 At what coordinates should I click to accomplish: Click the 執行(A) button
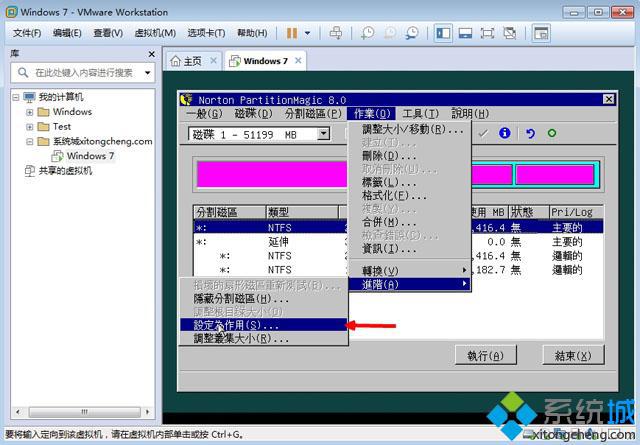(x=486, y=356)
